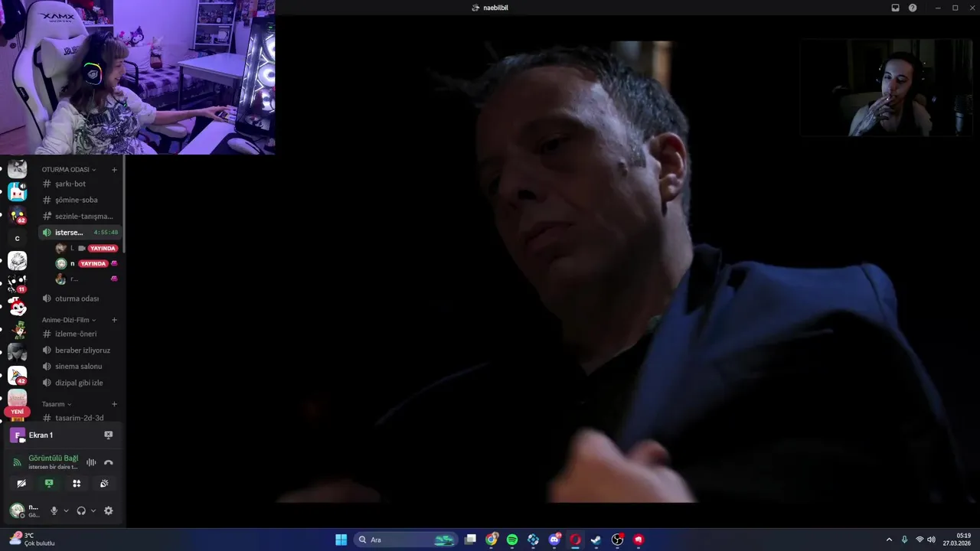Open the izleme-öneri text channel
980x551 pixels.
point(80,334)
